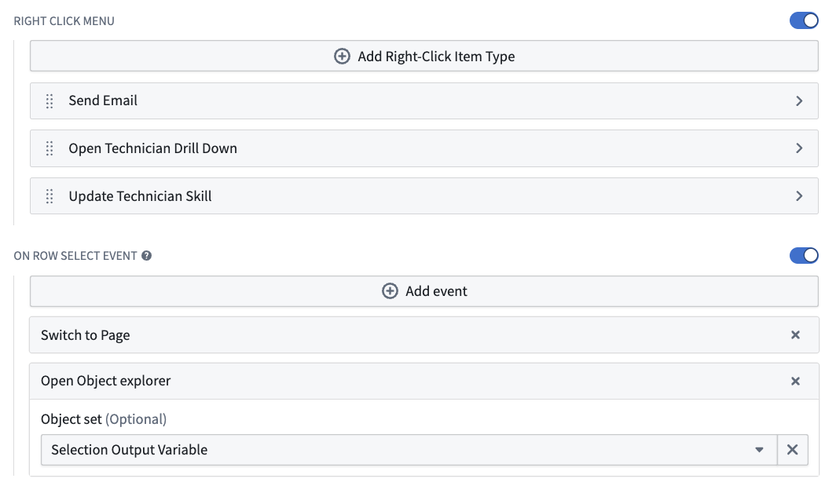The height and width of the screenshot is (504, 825).
Task: Expand Open Technician Drill Down chevron
Action: pos(799,148)
